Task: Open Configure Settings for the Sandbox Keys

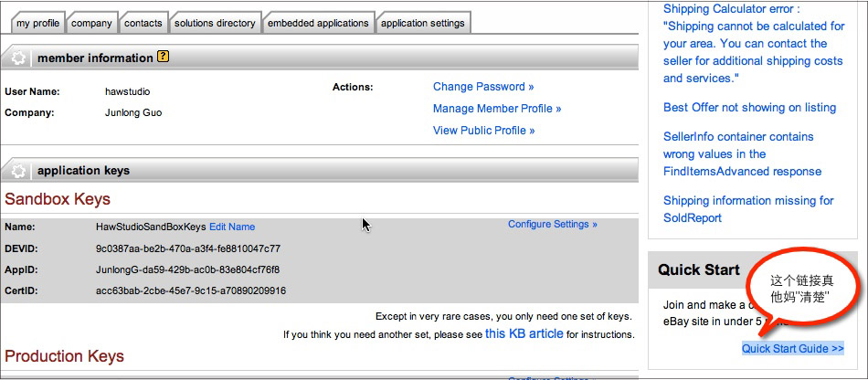Action: [x=553, y=224]
